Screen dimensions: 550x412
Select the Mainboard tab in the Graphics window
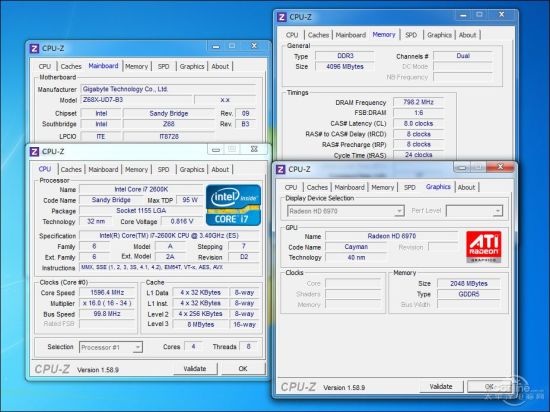pyautogui.click(x=349, y=187)
